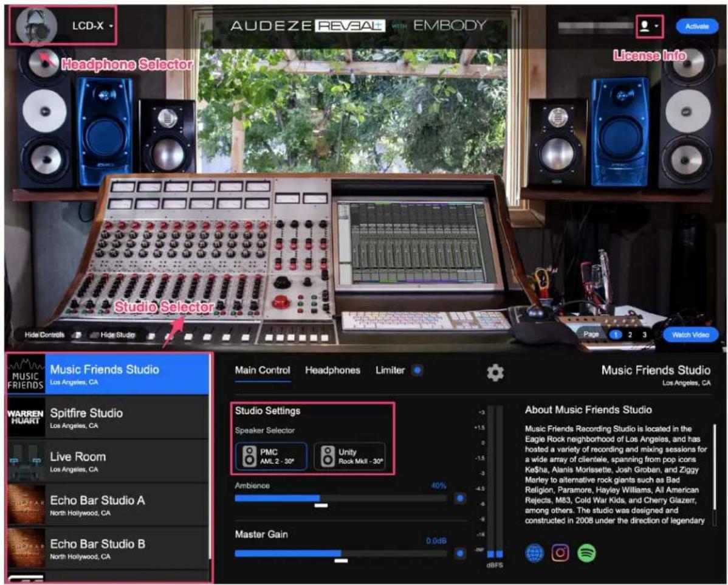The image size is (728, 585).
Task: Open the settings gear icon
Action: tap(495, 373)
